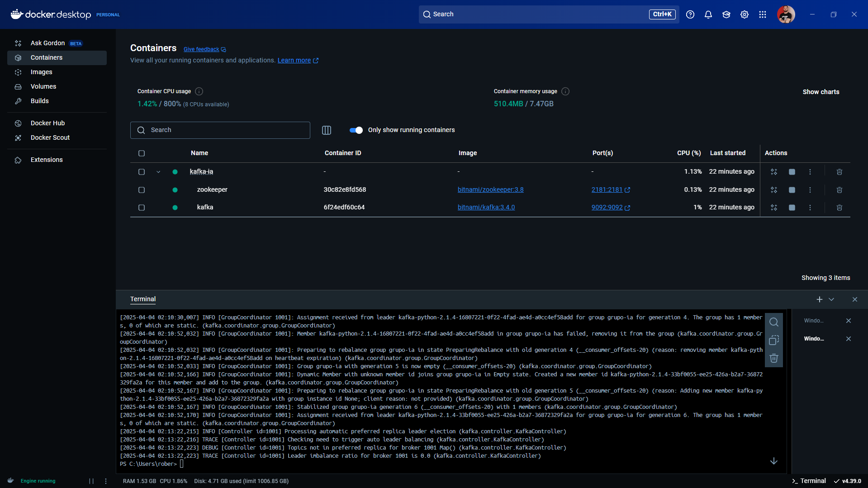Image resolution: width=868 pixels, height=488 pixels.
Task: Clear the terminal with trash icon
Action: coord(774,358)
